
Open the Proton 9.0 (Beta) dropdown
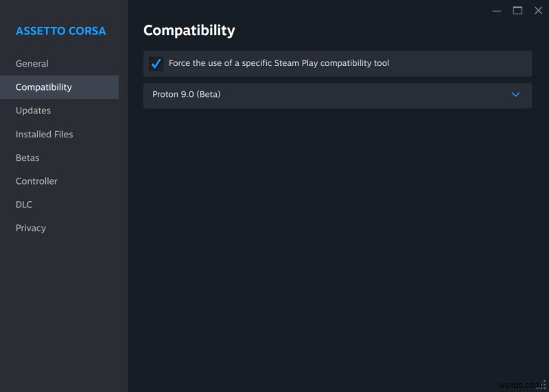(x=337, y=95)
